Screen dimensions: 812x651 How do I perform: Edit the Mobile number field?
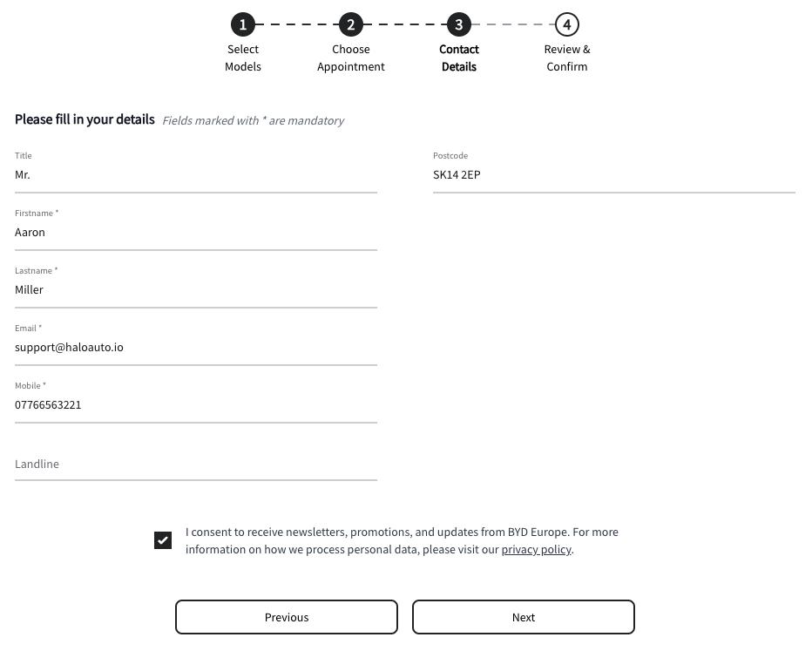[x=195, y=405]
